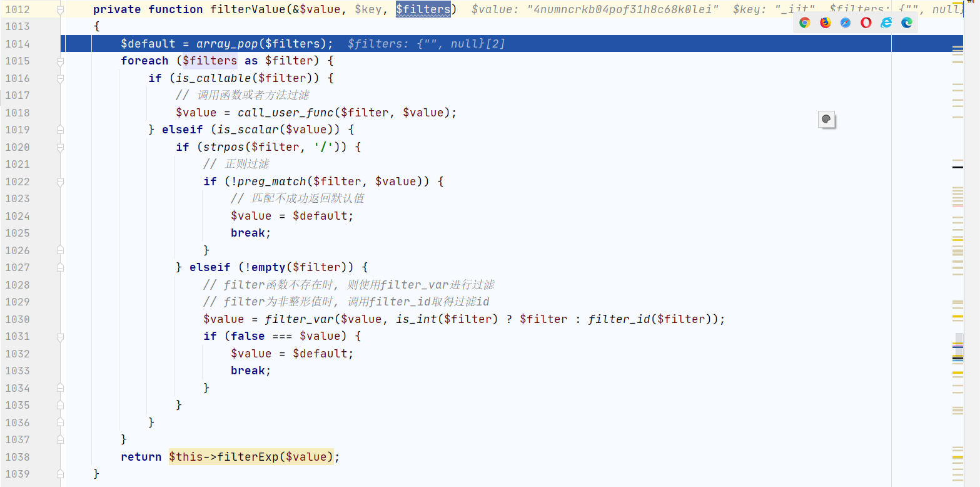
Task: Open page in Safari browser icon
Action: coord(846,23)
